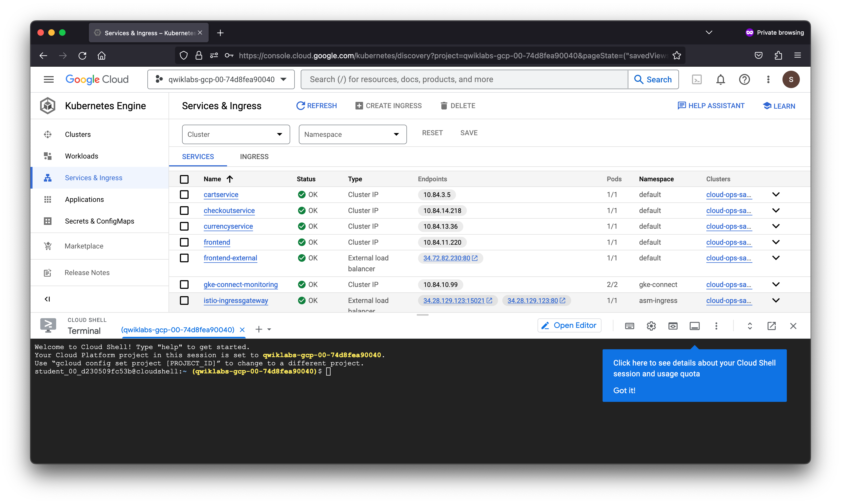Open a new browser tab

point(220,33)
